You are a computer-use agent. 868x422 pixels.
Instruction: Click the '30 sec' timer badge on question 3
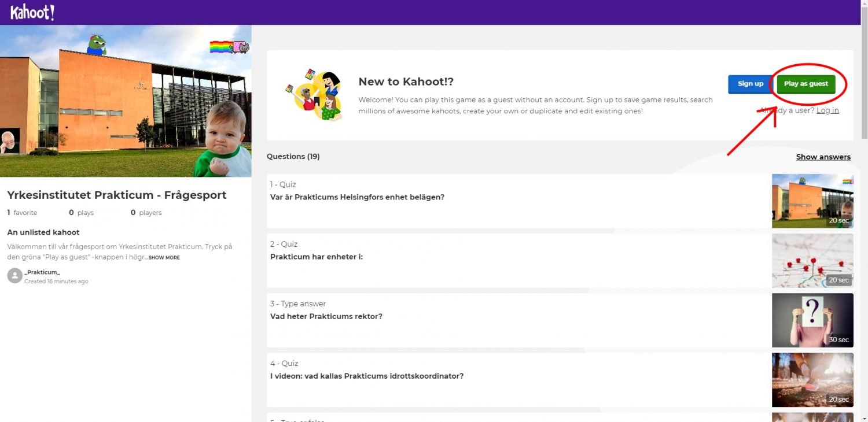[838, 339]
